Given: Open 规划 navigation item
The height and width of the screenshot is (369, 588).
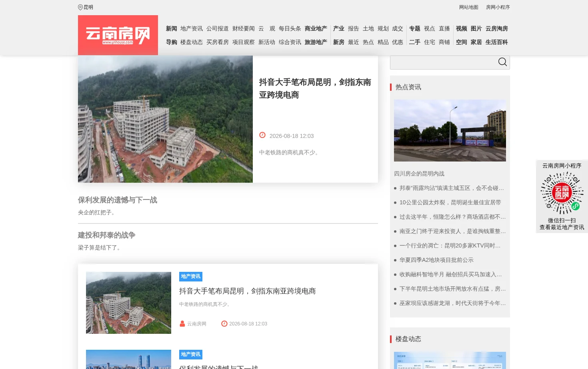Looking at the screenshot, I should (383, 29).
